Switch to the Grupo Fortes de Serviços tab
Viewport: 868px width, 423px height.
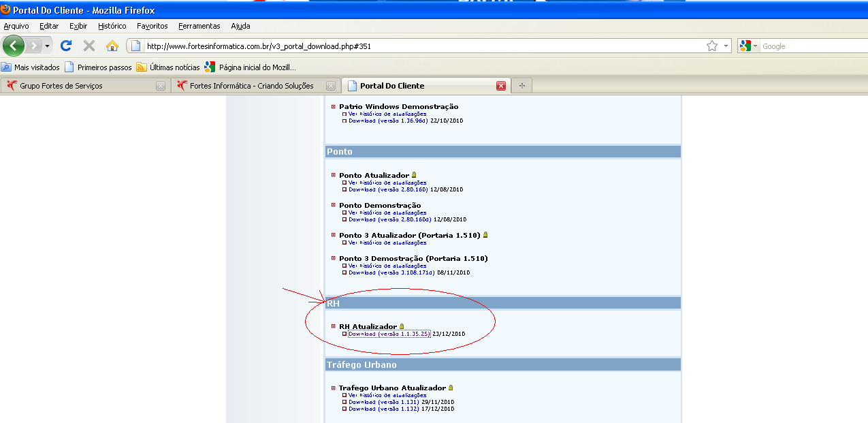(85, 86)
